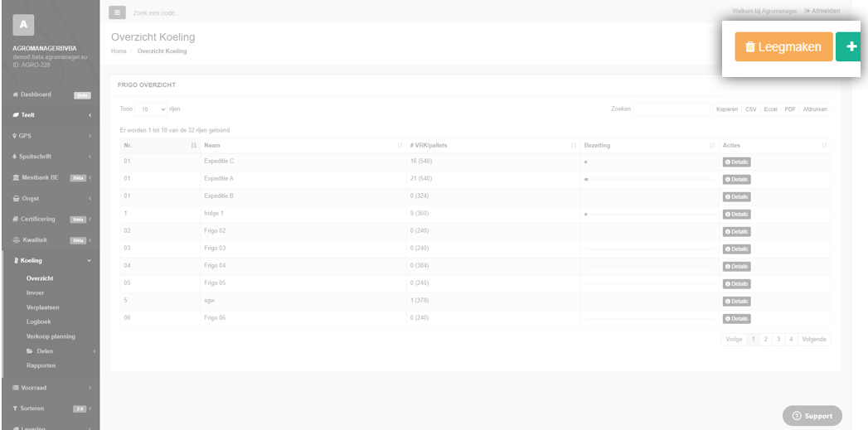This screenshot has width=868, height=430.
Task: Toggle the hamburger menu button
Action: [x=117, y=12]
